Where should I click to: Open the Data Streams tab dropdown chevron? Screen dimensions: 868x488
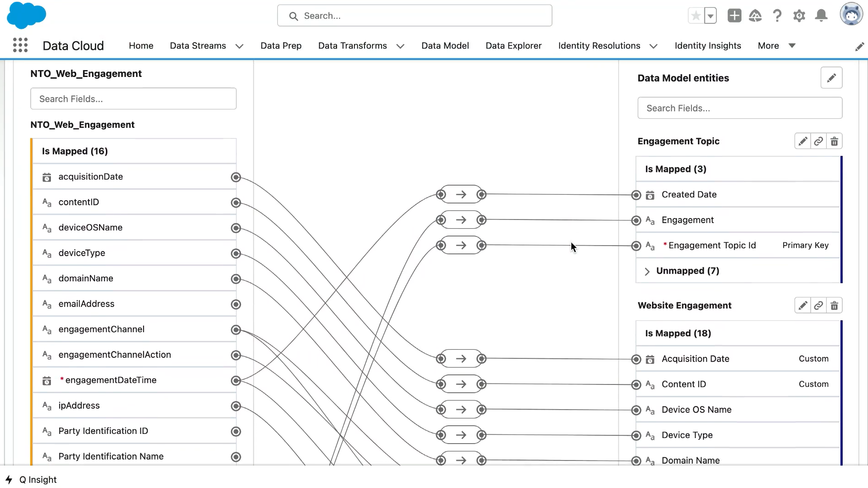click(239, 46)
